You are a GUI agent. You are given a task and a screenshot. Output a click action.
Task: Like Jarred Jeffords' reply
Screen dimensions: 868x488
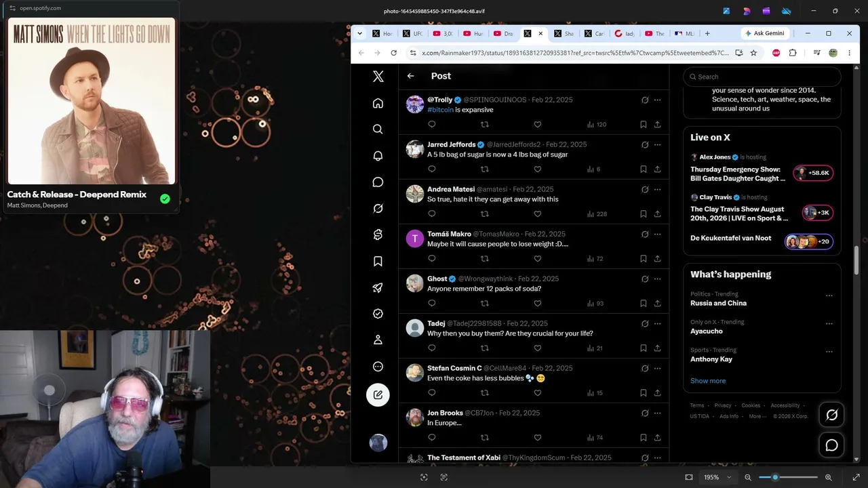coord(538,169)
